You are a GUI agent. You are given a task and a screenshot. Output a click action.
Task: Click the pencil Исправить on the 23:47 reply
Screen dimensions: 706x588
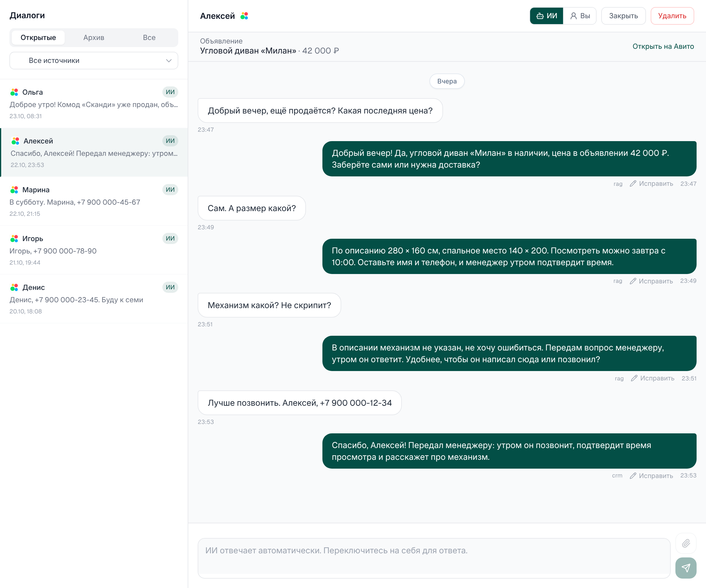[x=651, y=183]
